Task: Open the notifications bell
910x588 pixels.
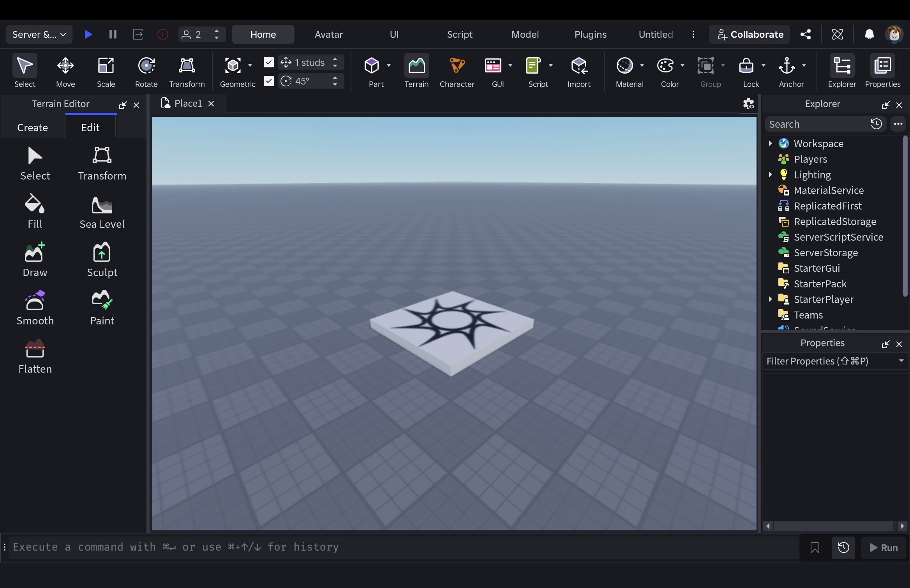Action: coord(869,34)
